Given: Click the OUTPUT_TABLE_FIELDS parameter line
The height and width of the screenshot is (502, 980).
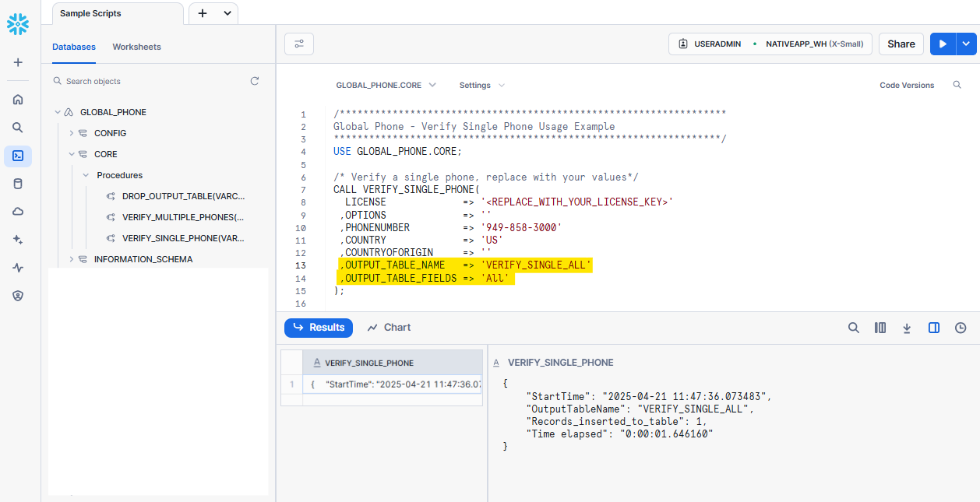Looking at the screenshot, I should coord(426,278).
